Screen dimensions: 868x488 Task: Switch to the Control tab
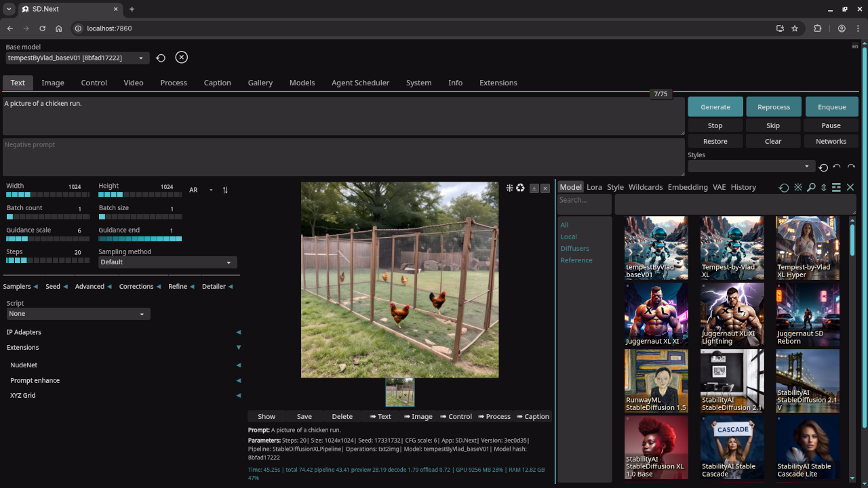[x=94, y=83]
